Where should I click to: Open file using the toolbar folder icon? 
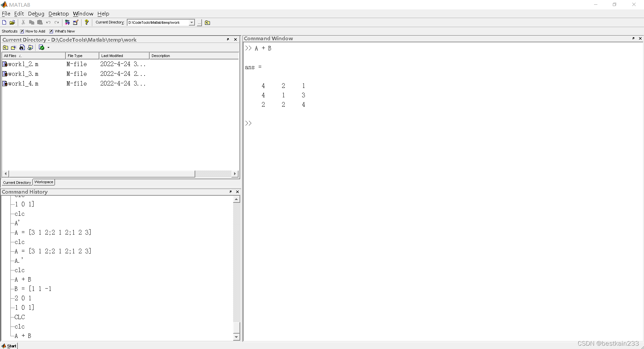coord(12,22)
